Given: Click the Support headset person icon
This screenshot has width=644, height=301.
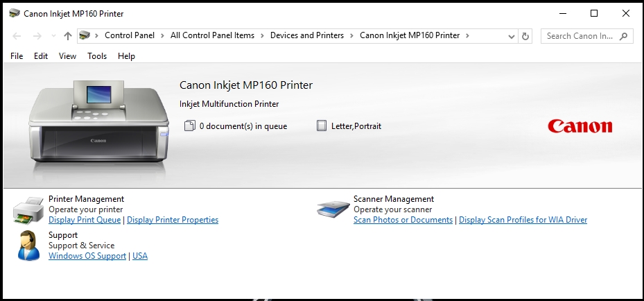Looking at the screenshot, I should tap(28, 246).
